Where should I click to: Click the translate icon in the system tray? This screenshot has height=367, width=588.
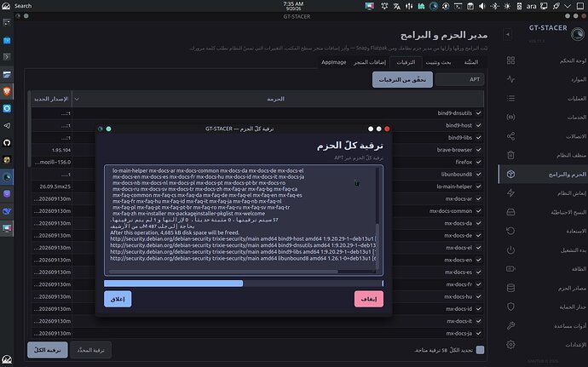pyautogui.click(x=397, y=6)
